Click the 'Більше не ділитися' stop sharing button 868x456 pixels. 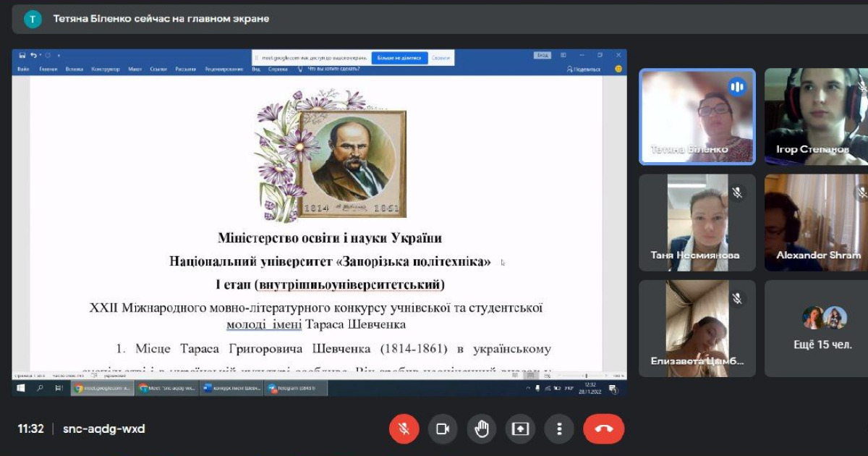[399, 58]
